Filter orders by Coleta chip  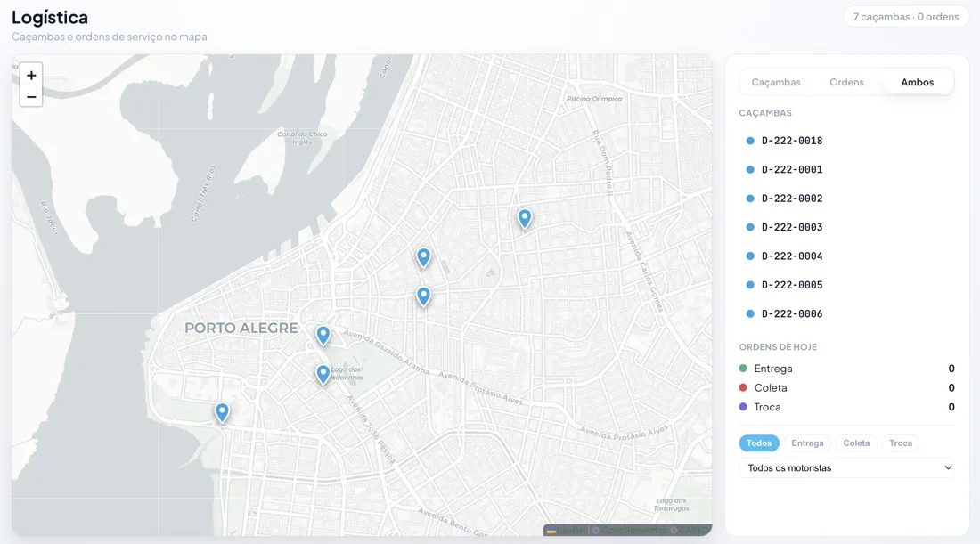tap(856, 443)
